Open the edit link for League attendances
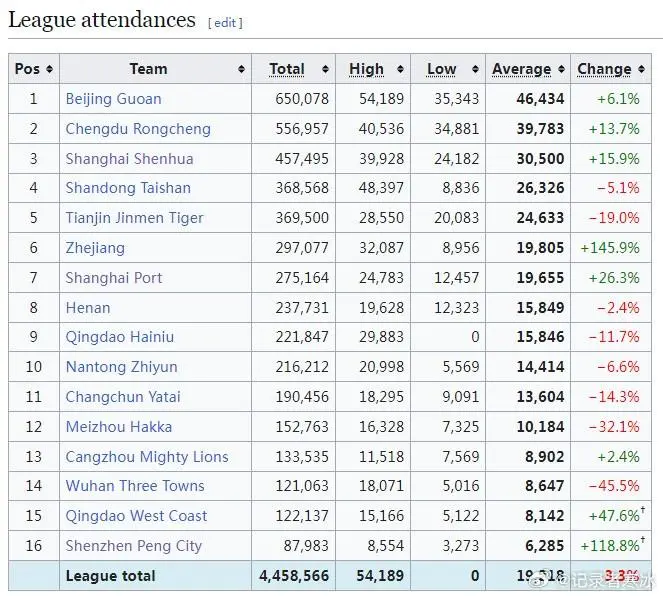This screenshot has width=663, height=596. point(225,23)
